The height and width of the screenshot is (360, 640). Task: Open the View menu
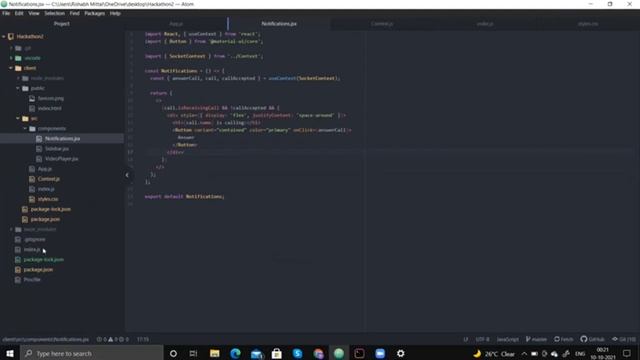pyautogui.click(x=34, y=13)
